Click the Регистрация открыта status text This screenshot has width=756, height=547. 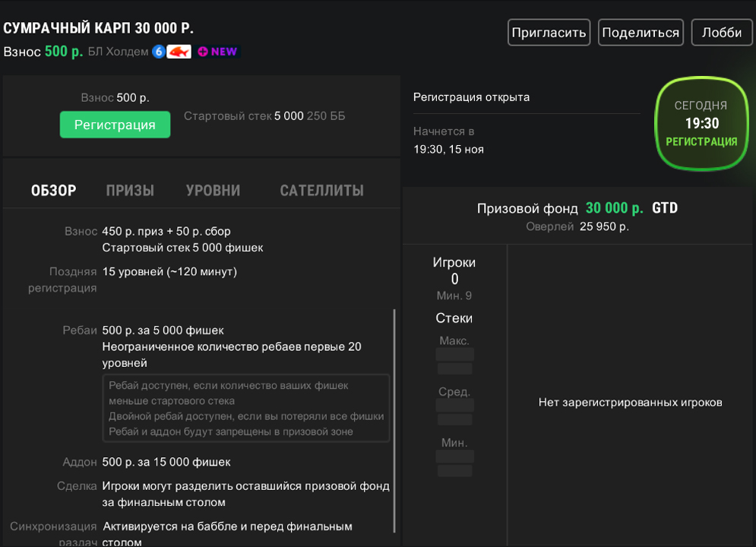click(x=471, y=97)
